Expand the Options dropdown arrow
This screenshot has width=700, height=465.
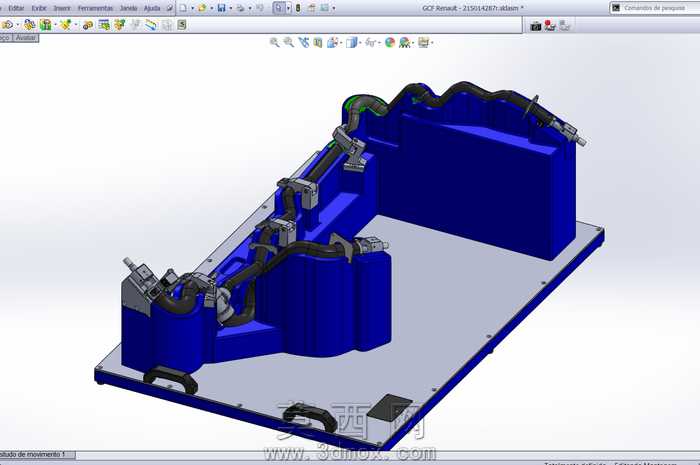pyautogui.click(x=333, y=8)
